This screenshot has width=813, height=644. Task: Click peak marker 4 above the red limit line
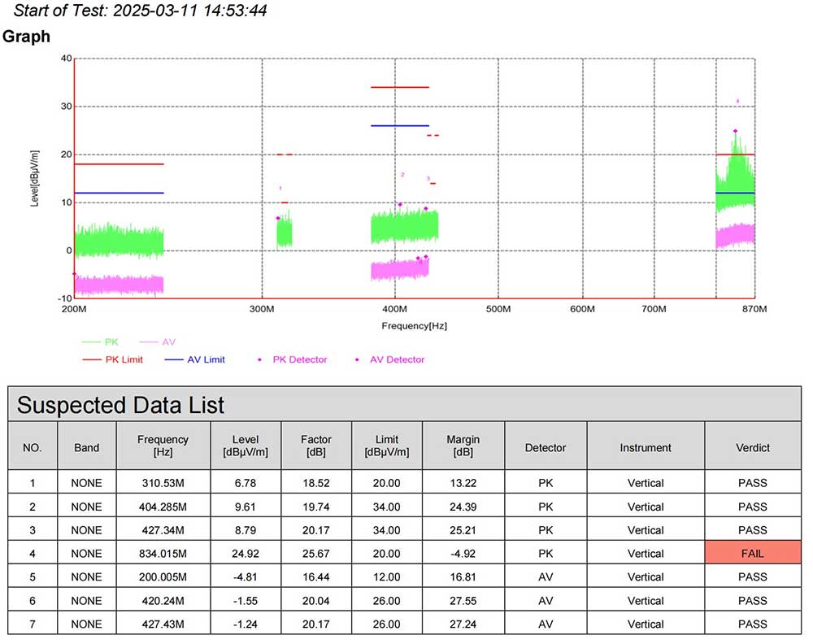[735, 131]
